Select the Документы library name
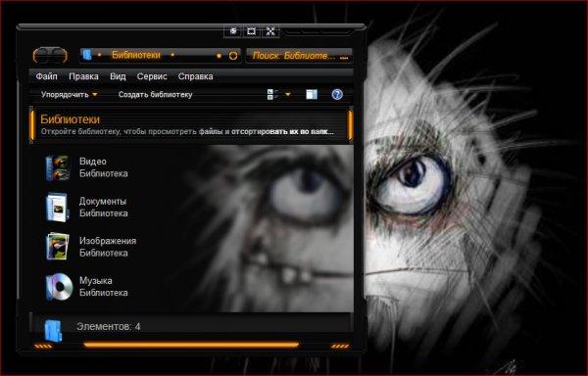Viewport: 588px width, 376px height. pos(103,201)
